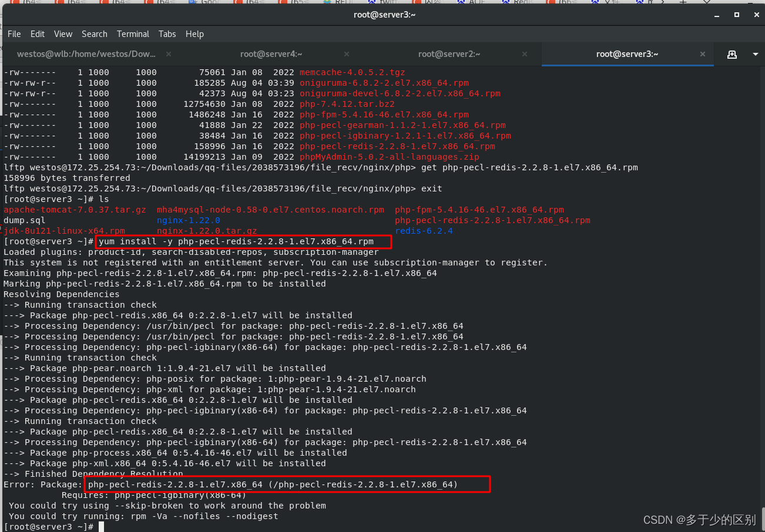Click the 'Package php-process.x86_64' line
The height and width of the screenshot is (532, 765).
coord(175,453)
